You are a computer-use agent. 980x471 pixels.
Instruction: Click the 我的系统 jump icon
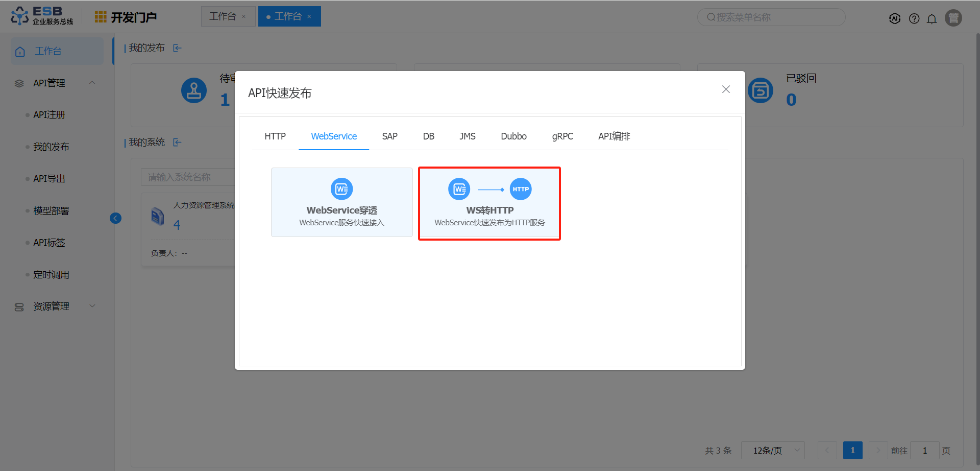coord(177,143)
